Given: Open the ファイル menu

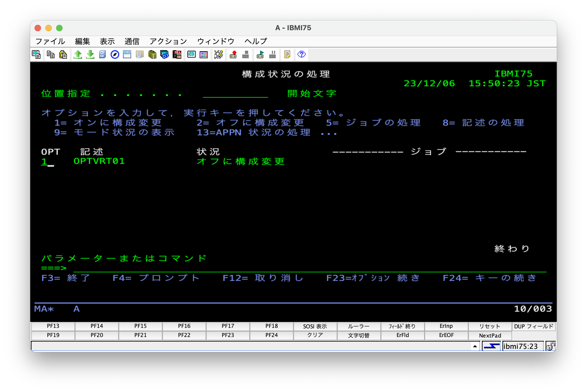Looking at the screenshot, I should (50, 41).
